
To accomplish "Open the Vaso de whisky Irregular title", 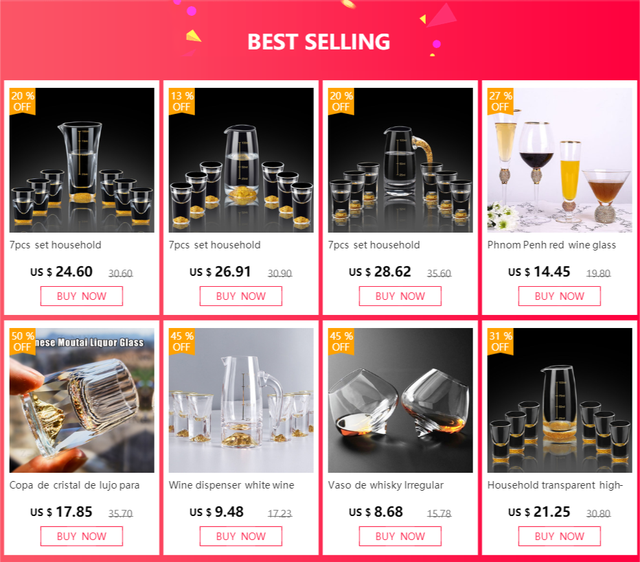I will coord(386,485).
